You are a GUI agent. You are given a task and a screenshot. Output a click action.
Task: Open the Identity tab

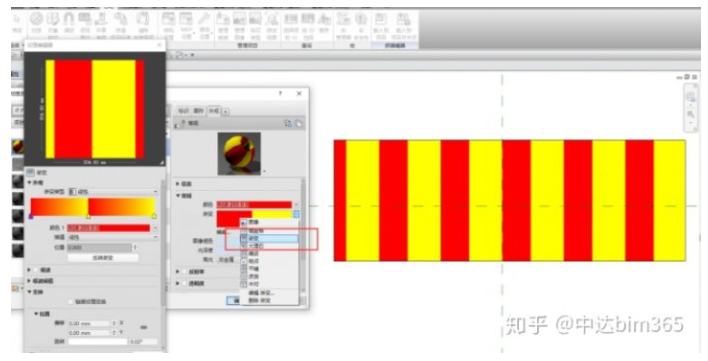click(x=183, y=111)
